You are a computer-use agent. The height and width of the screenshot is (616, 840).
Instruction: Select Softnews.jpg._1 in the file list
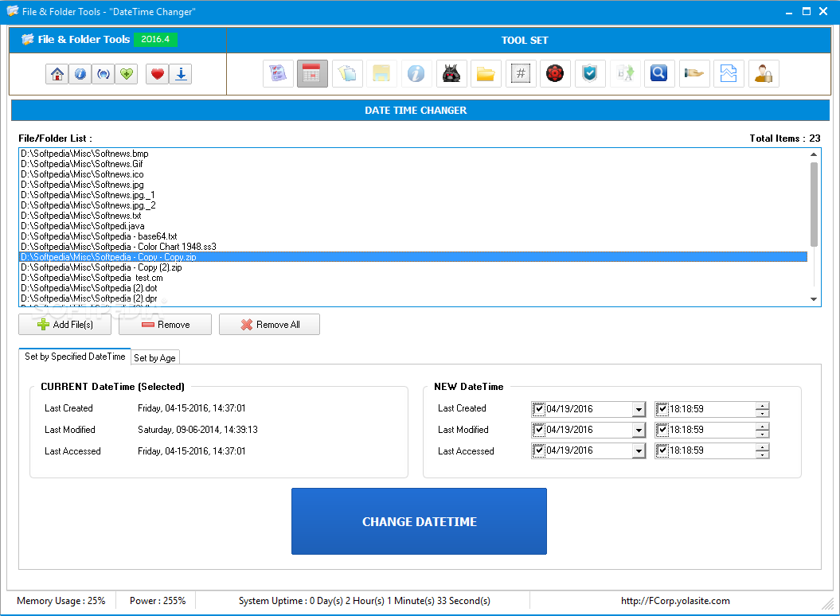[413, 195]
